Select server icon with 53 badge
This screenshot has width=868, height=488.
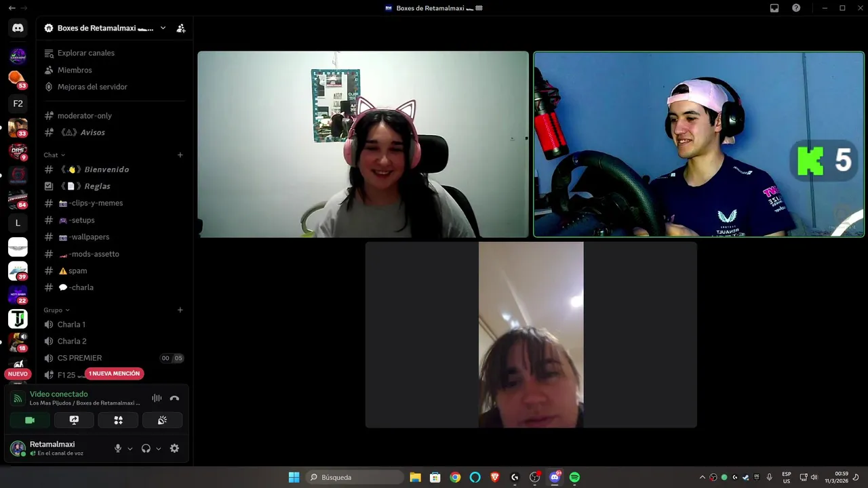18,79
